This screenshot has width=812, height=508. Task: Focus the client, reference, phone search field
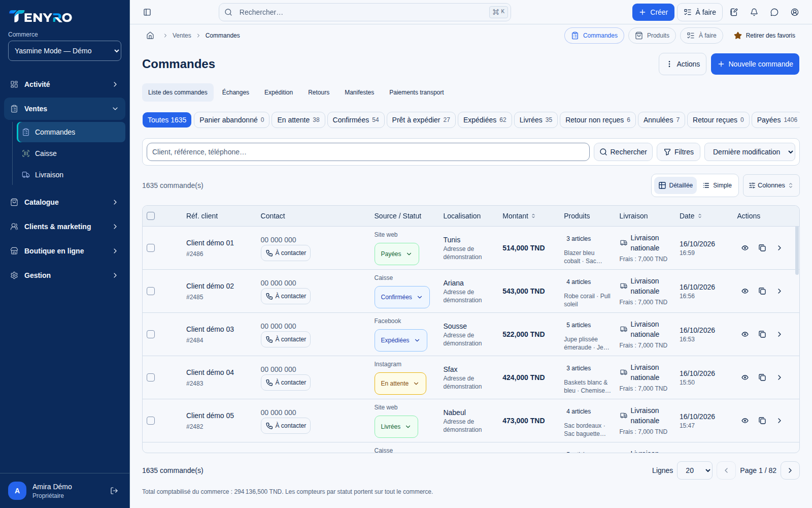click(368, 152)
